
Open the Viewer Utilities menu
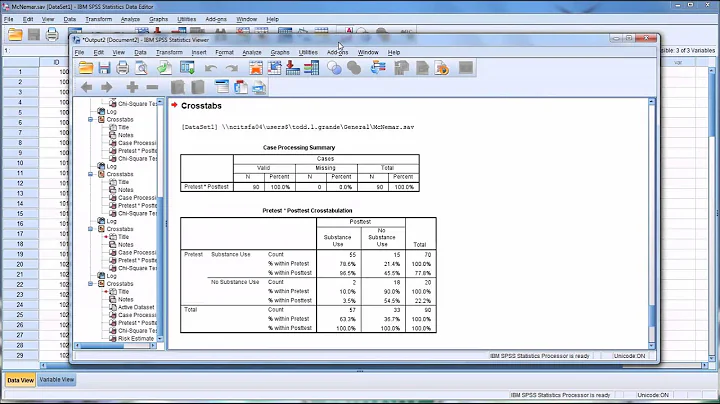pos(308,52)
